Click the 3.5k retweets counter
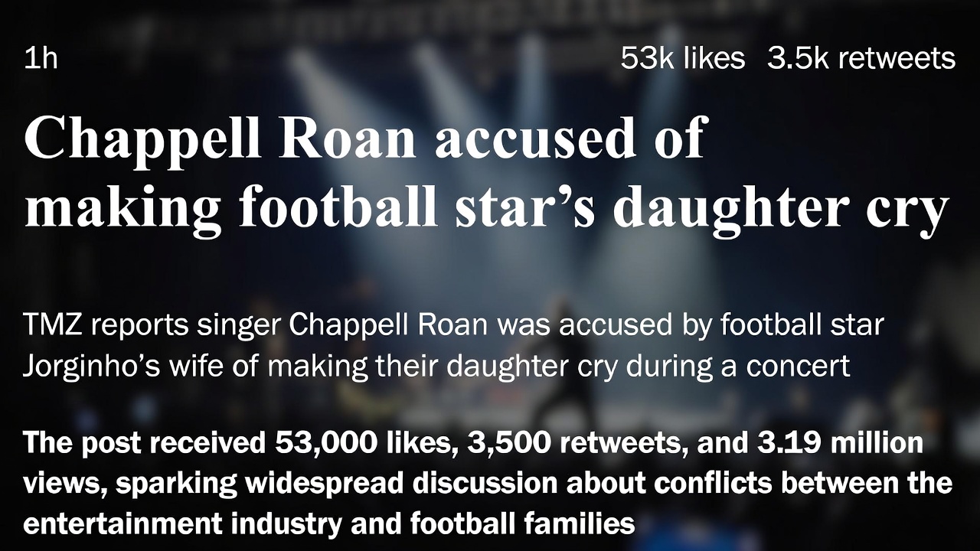The image size is (980, 551). (861, 59)
